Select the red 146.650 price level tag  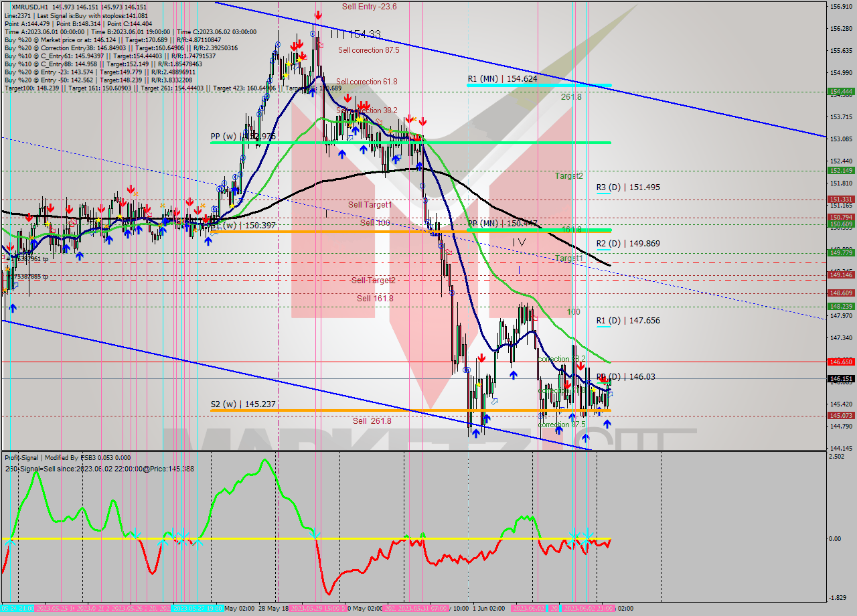tap(841, 362)
